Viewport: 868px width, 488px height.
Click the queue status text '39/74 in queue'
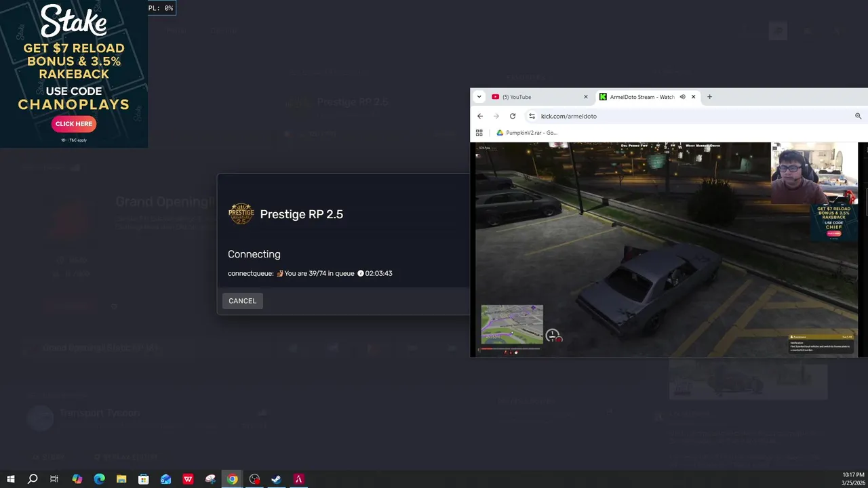319,274
